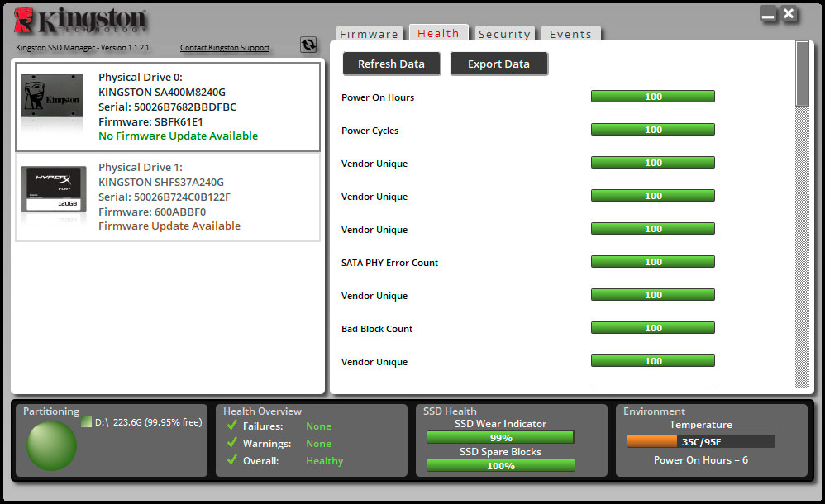
Task: Click the SSD Wear Indicator bar
Action: [x=500, y=438]
